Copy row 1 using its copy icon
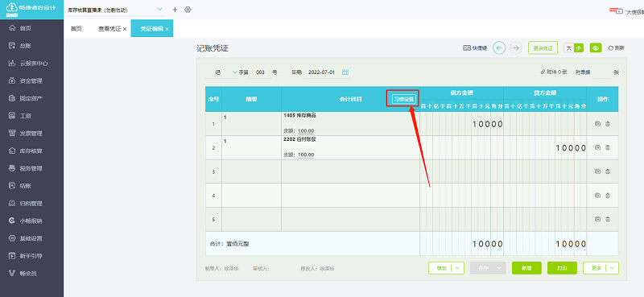Image resolution: width=644 pixels, height=297 pixels. (598, 124)
